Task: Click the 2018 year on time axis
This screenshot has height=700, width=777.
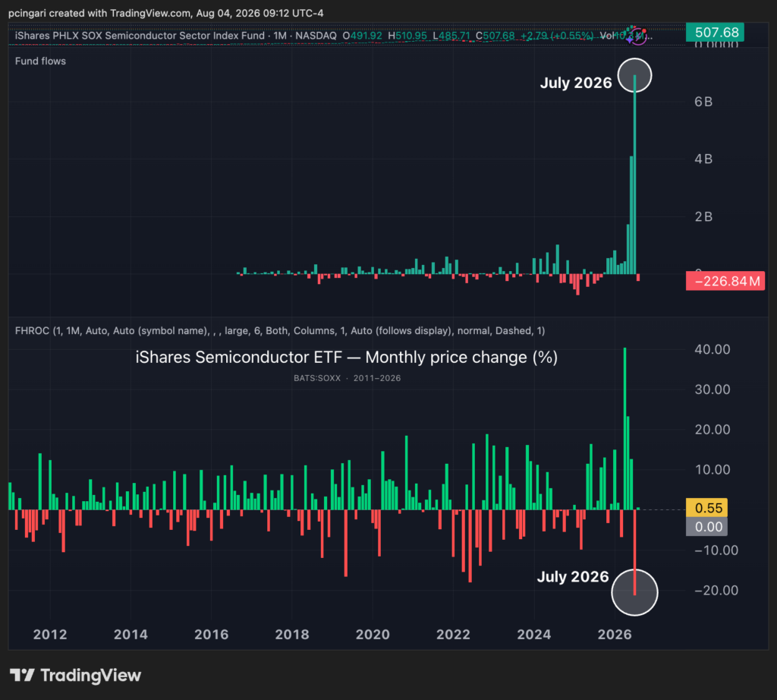Action: pyautogui.click(x=292, y=635)
